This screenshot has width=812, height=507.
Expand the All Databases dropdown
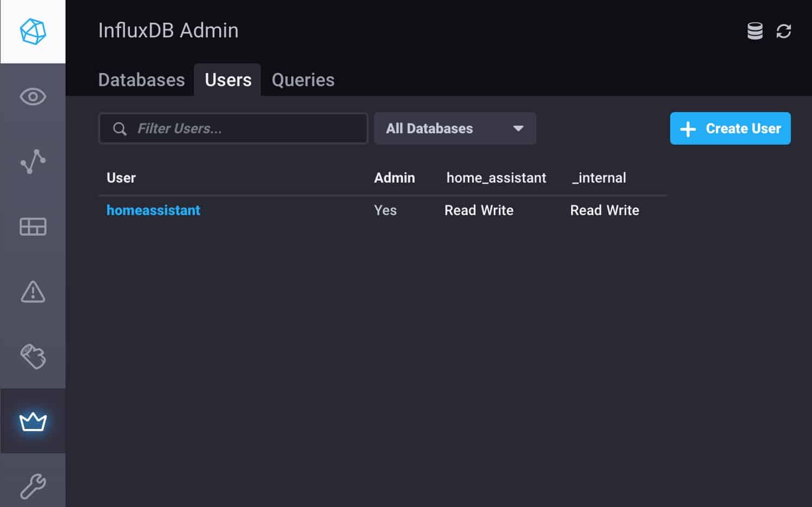455,128
